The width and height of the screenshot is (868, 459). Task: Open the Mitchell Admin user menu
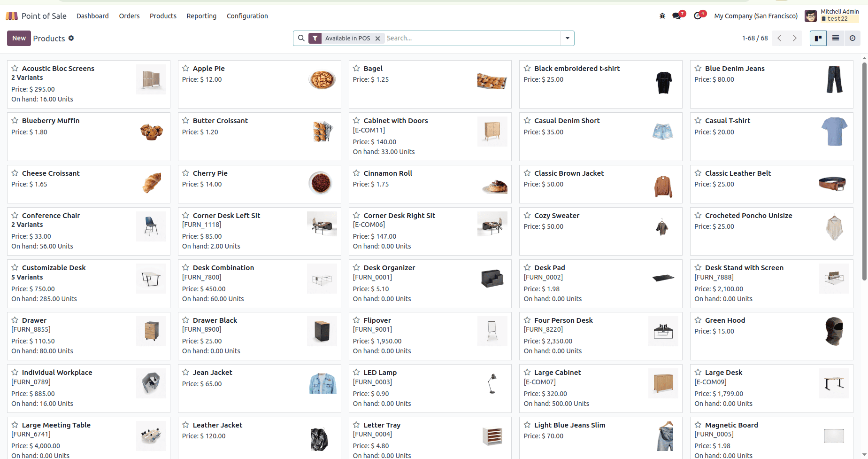831,16
